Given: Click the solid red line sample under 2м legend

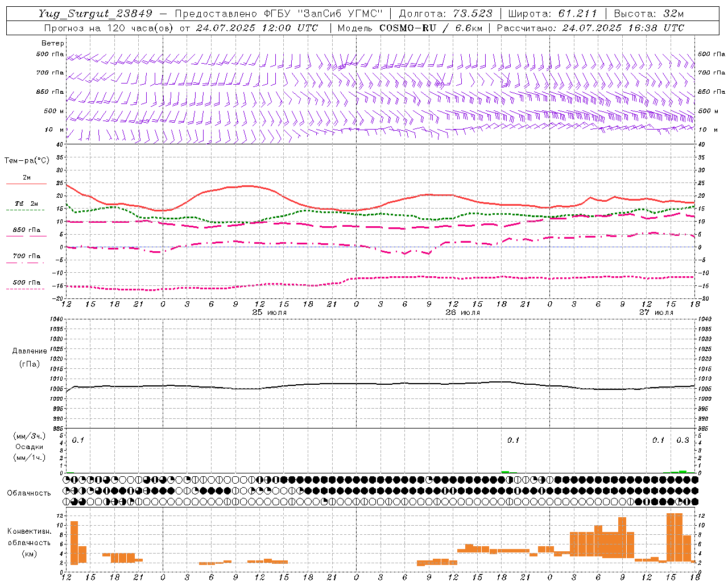Looking at the screenshot, I should 26,184.
